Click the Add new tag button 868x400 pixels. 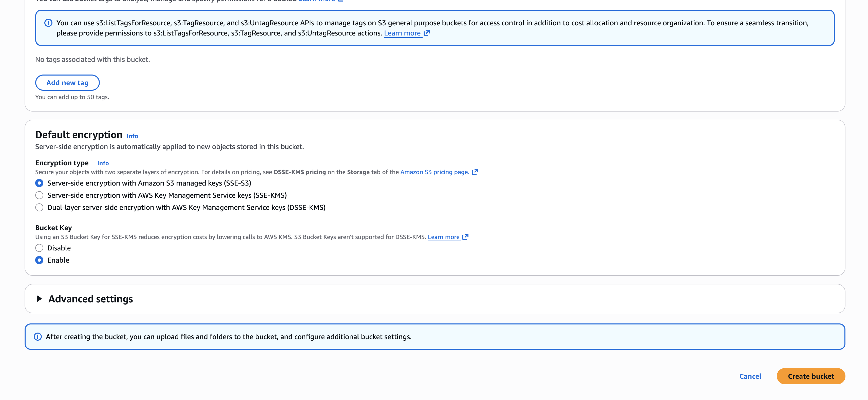67,83
